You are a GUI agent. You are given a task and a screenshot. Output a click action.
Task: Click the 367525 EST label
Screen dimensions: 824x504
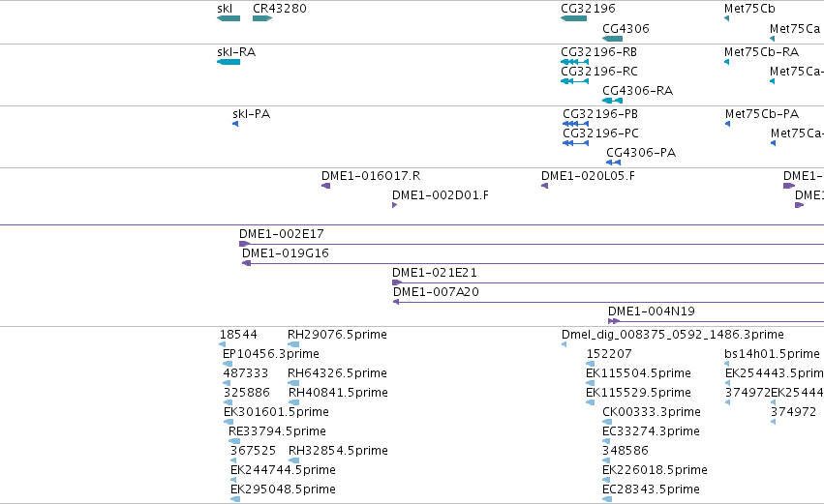click(253, 451)
